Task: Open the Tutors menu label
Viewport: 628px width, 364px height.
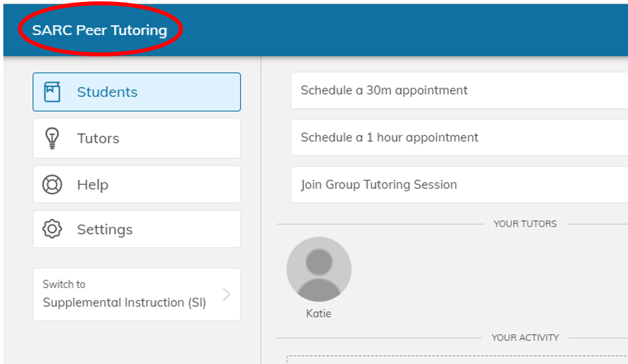Action: (x=98, y=138)
